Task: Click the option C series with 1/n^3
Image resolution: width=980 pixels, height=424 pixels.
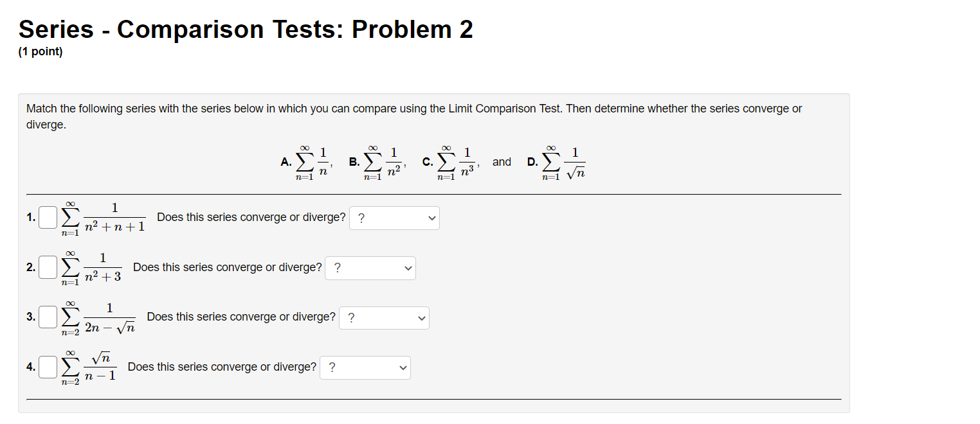Action: [452, 161]
